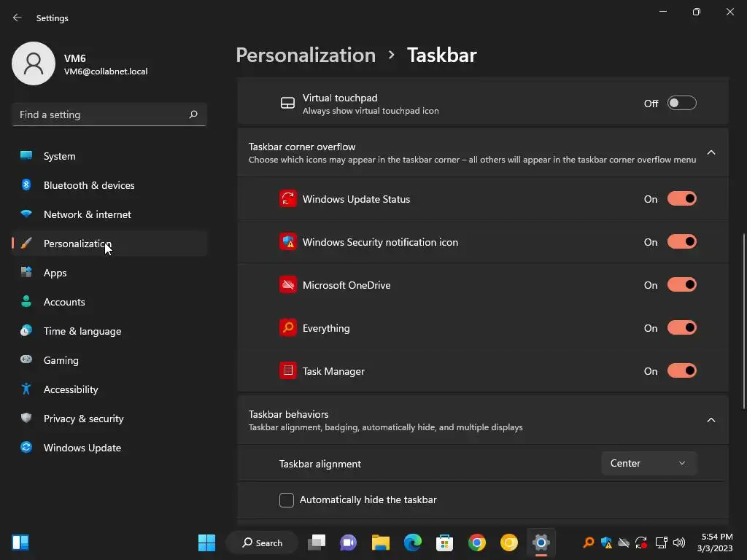Click the Everything app magnifier icon
747x560 pixels.
click(287, 327)
